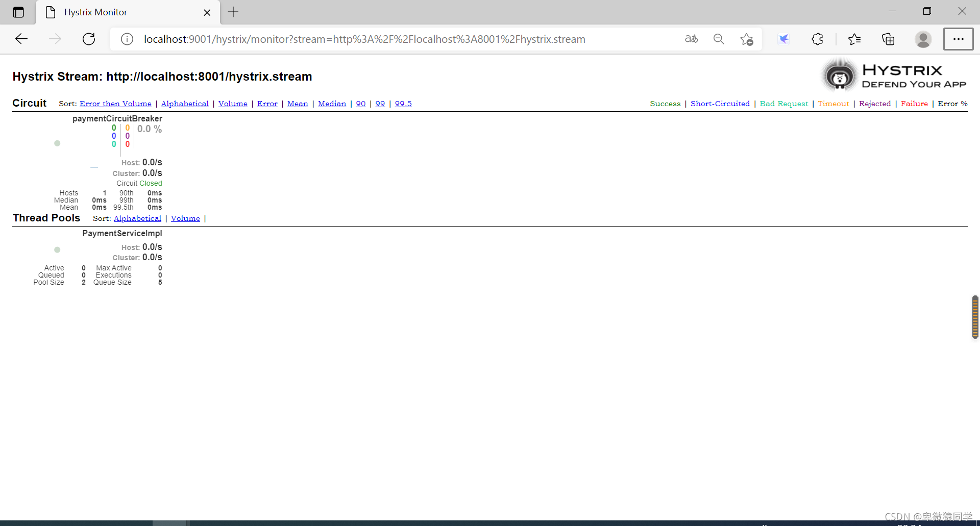
Task: Sort circuits Alphabetical
Action: click(185, 104)
